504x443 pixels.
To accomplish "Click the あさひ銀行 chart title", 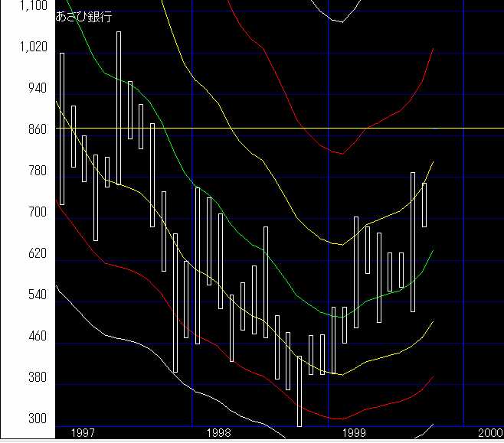I will (x=83, y=17).
